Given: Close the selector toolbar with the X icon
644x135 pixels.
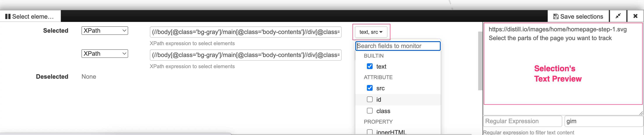Looking at the screenshot, I should point(635,16).
